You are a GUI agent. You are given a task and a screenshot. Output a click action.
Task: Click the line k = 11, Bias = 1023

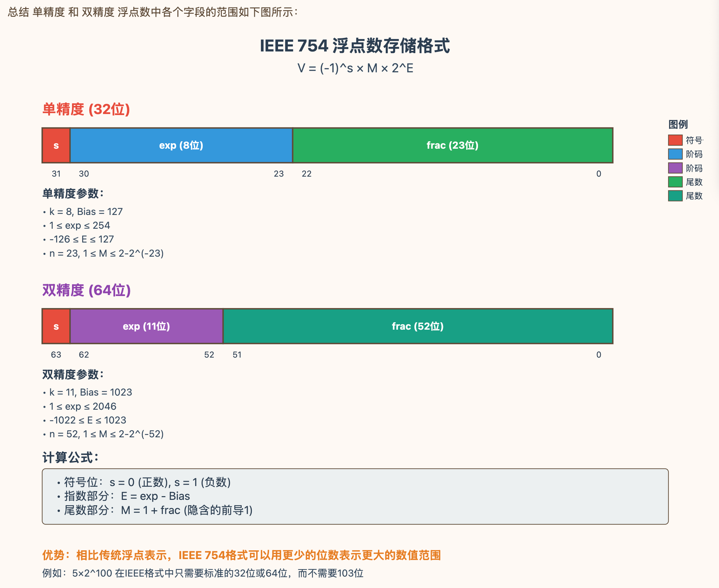pos(88,392)
